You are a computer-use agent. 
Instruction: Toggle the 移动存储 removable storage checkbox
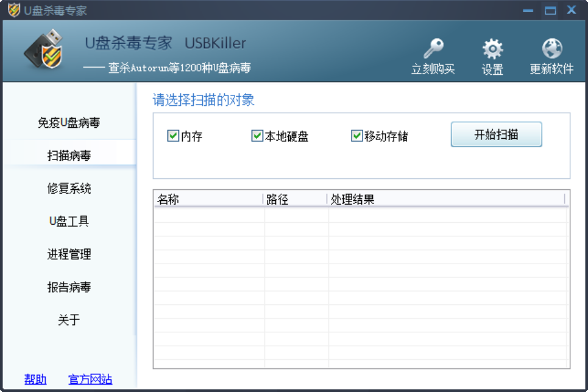click(x=356, y=136)
